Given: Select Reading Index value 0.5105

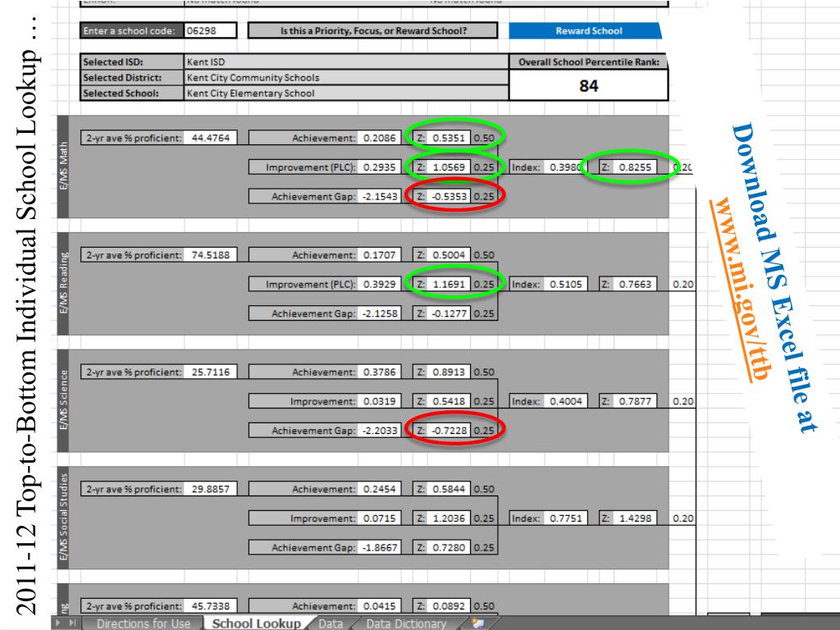Looking at the screenshot, I should pos(565,285).
